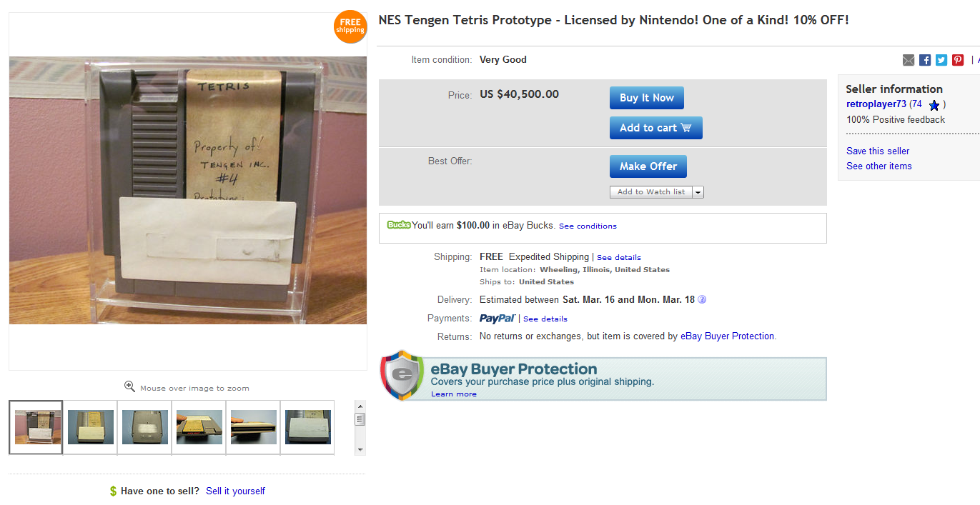The width and height of the screenshot is (980, 505).
Task: Select the second cartridge thumbnail
Action: coord(91,427)
